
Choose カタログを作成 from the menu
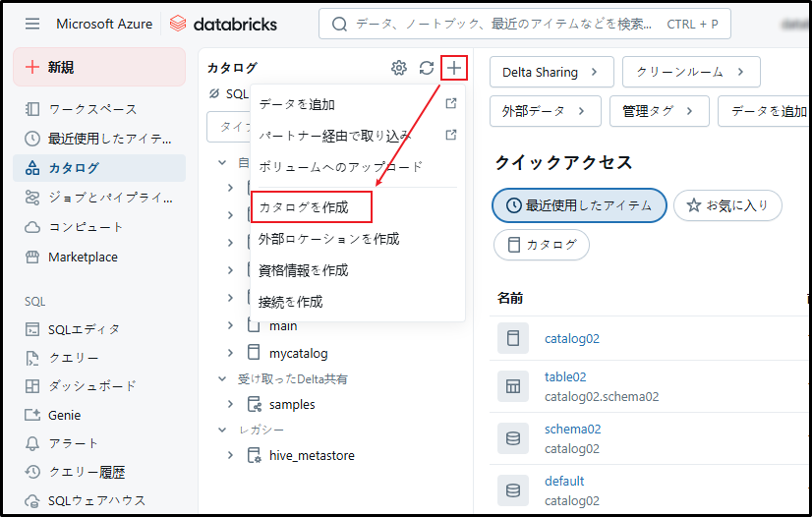pos(312,207)
